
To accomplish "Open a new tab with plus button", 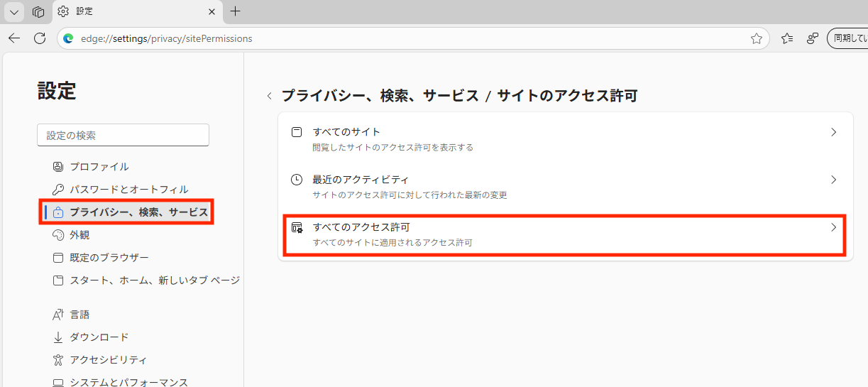I will [236, 11].
